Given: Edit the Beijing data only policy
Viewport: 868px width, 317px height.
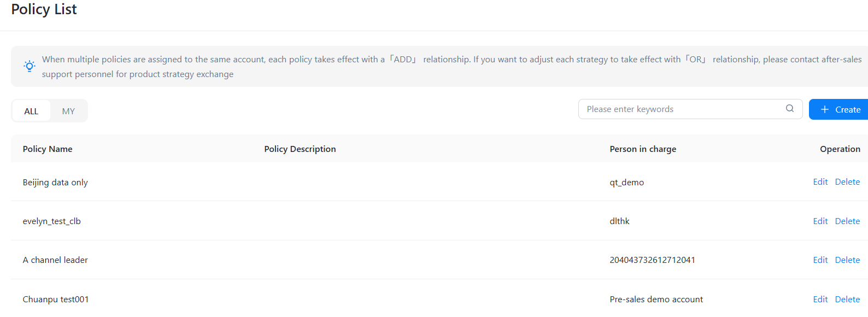Looking at the screenshot, I should (820, 182).
